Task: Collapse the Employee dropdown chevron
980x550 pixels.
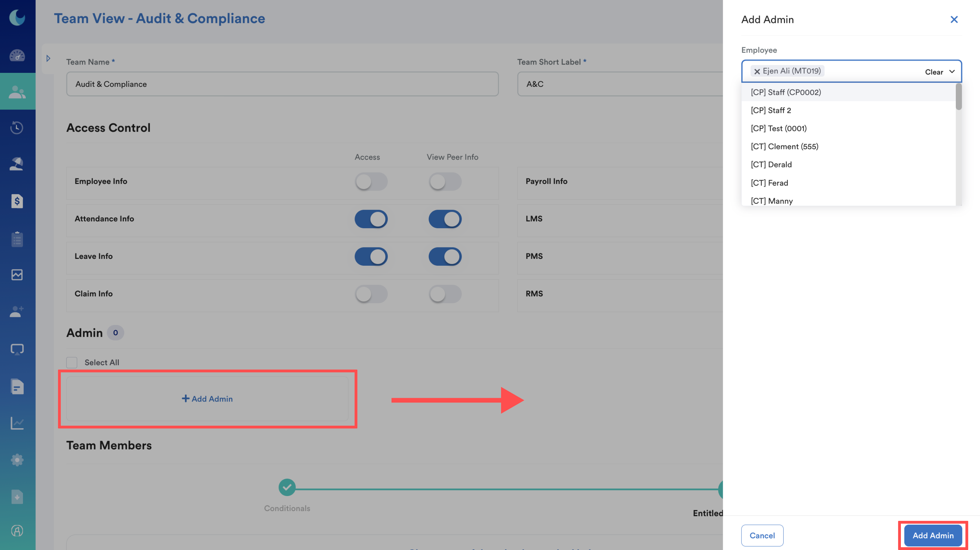Action: click(952, 71)
